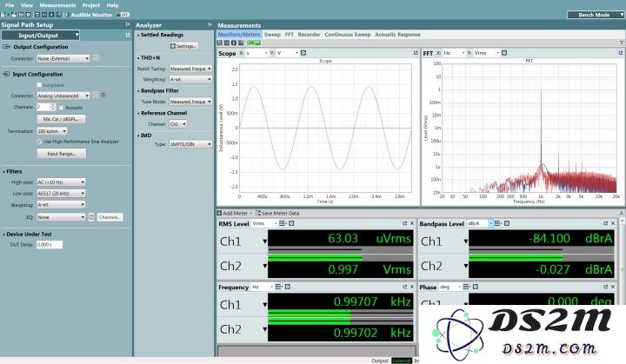Screen dimensions: 626x364
Task: Click the DUT Delay input field
Action: (50, 245)
